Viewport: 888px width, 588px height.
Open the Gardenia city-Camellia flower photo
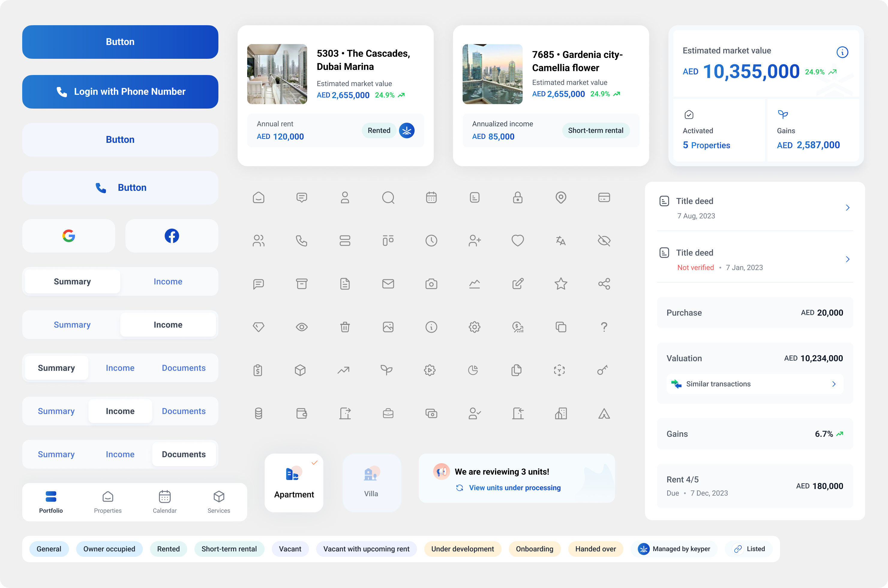[x=492, y=74]
